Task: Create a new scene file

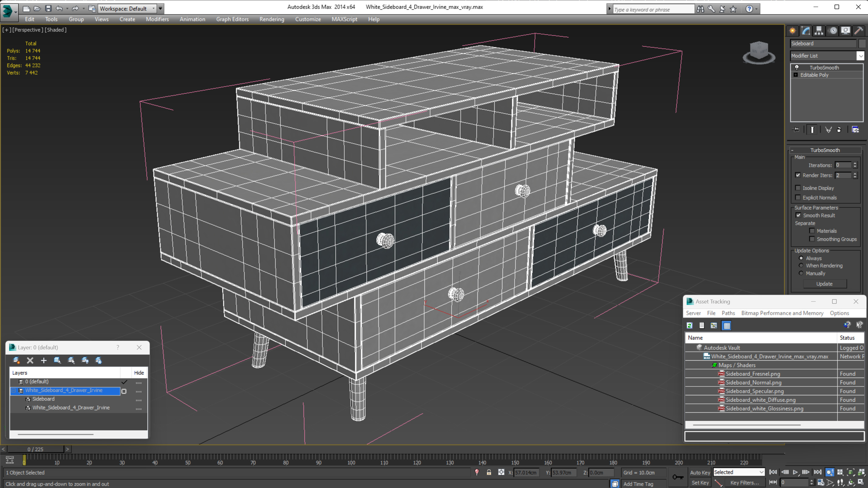Action: pos(26,9)
